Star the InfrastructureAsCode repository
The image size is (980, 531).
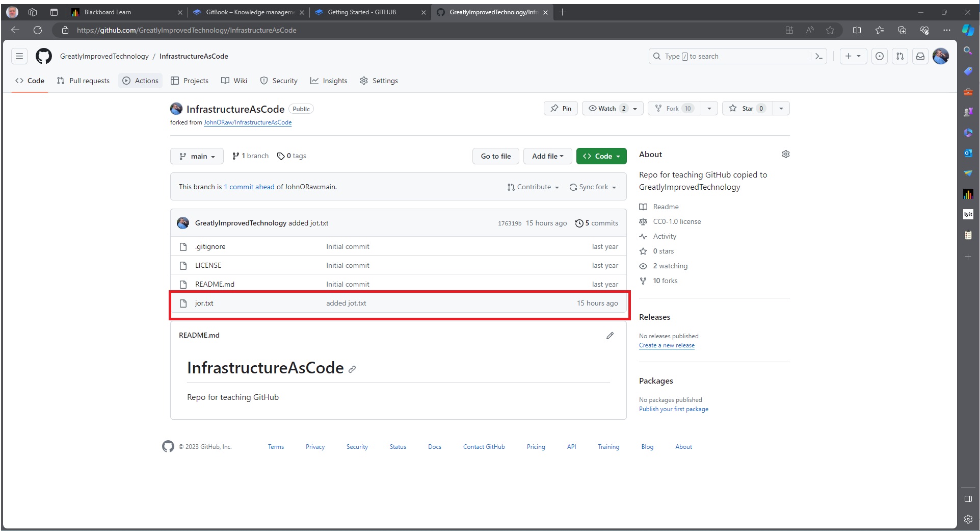click(747, 108)
